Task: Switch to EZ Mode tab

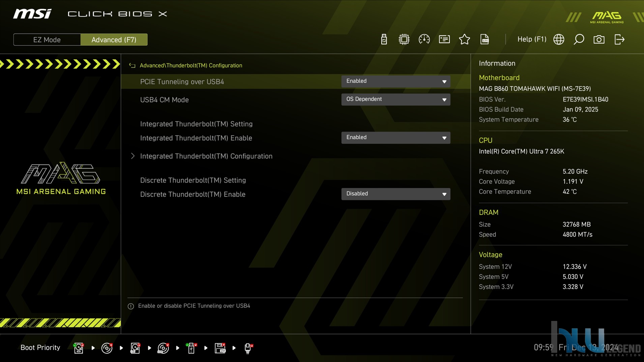Action: pos(47,40)
